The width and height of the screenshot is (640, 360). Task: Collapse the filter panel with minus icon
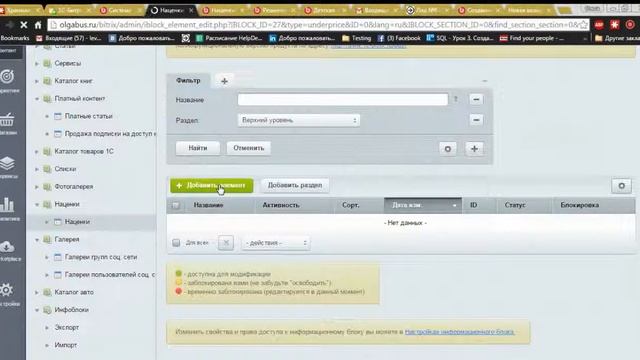pos(484,81)
